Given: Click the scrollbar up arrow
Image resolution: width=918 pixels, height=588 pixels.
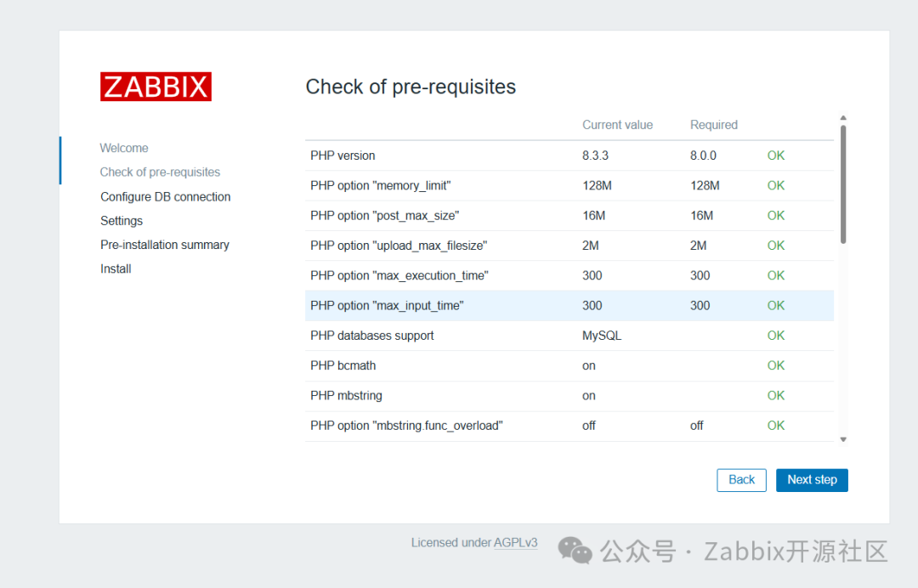Looking at the screenshot, I should point(842,118).
